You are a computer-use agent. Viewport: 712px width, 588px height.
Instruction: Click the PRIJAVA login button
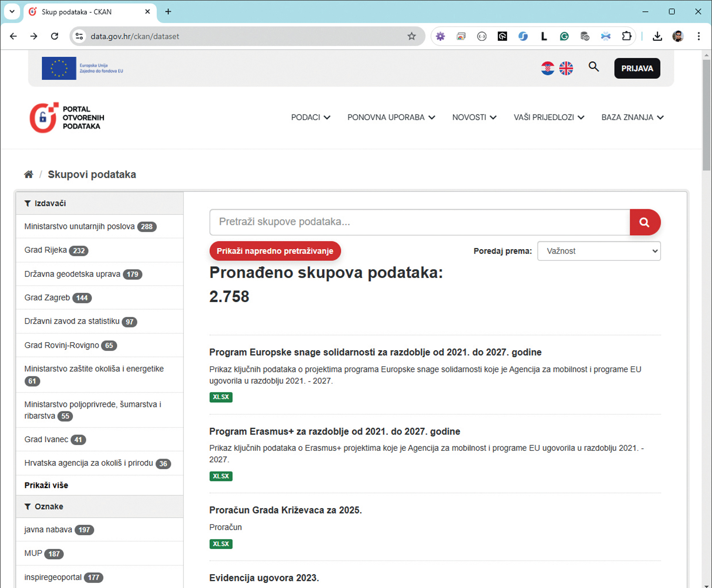(x=637, y=69)
